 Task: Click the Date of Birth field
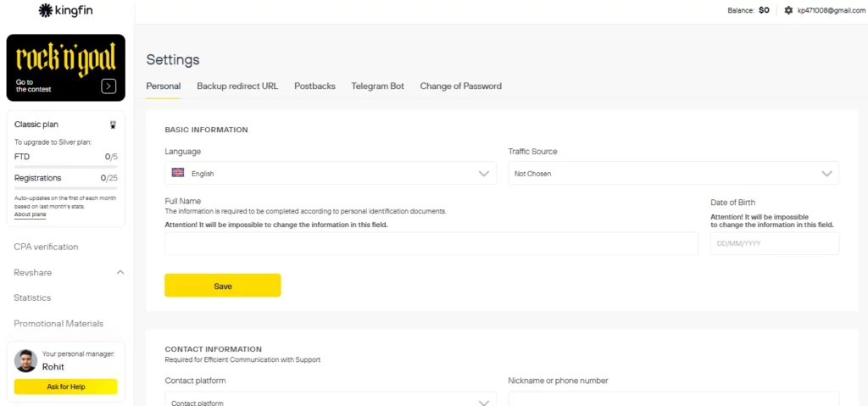pyautogui.click(x=774, y=243)
